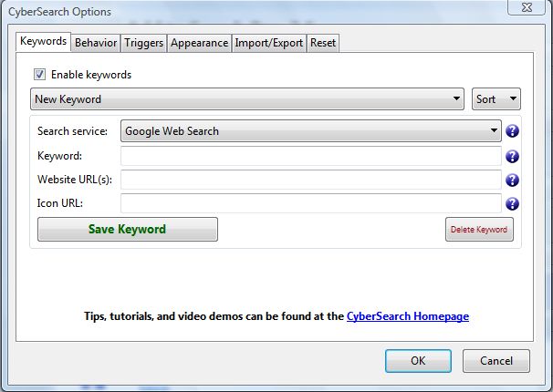Viewport: 553px width, 392px height.
Task: Confirm with the OK button
Action: 418,361
